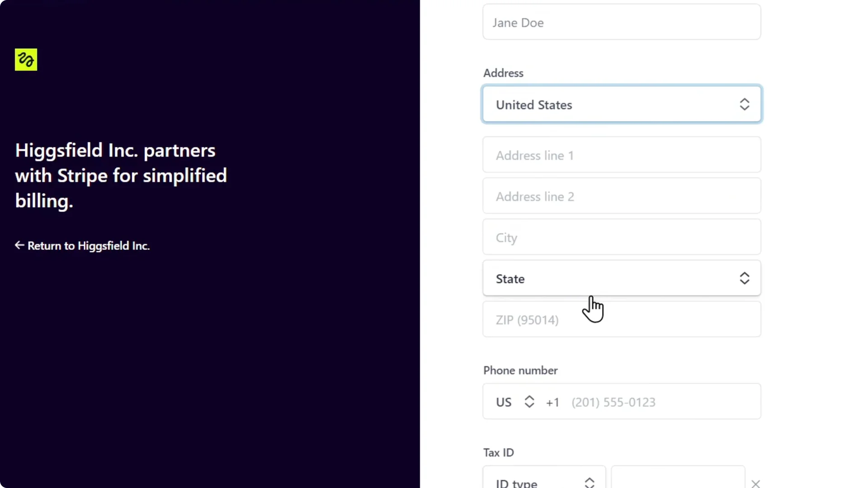Click the Address line 1 field
868x488 pixels.
click(621, 155)
